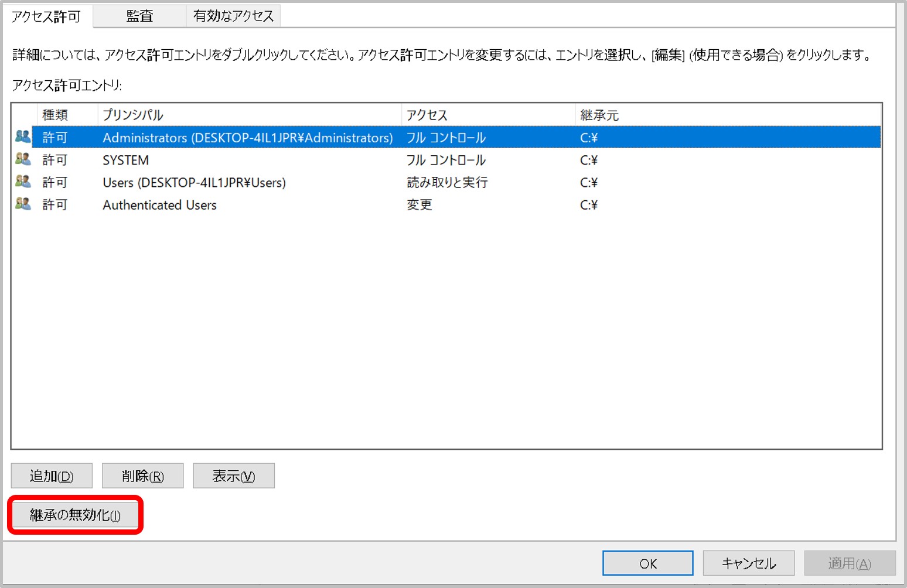The height and width of the screenshot is (588, 907).
Task: Click the 表示(V) button
Action: (233, 476)
